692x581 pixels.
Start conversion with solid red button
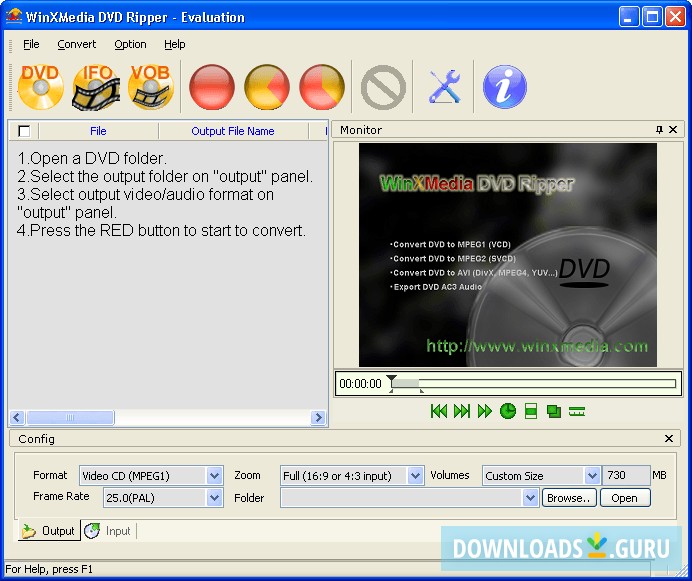(212, 87)
